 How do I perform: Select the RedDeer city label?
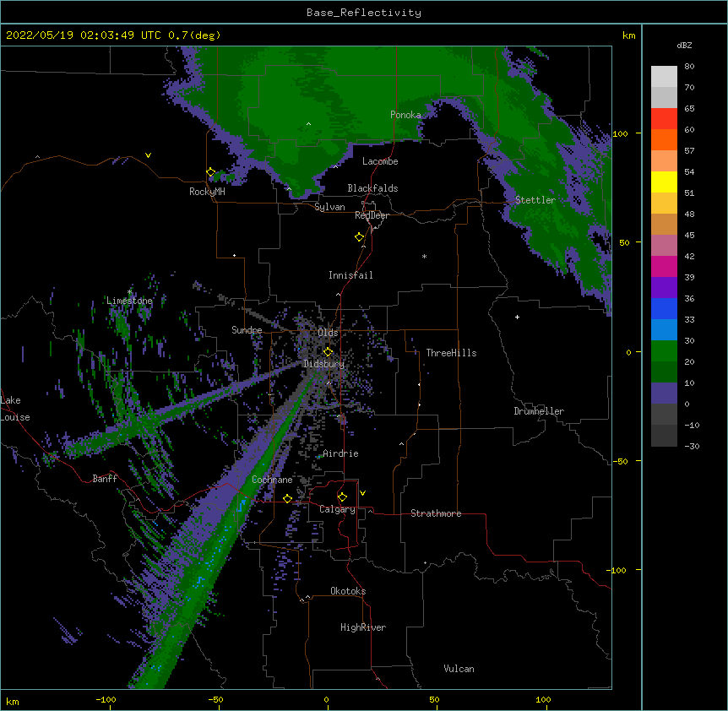pos(372,215)
